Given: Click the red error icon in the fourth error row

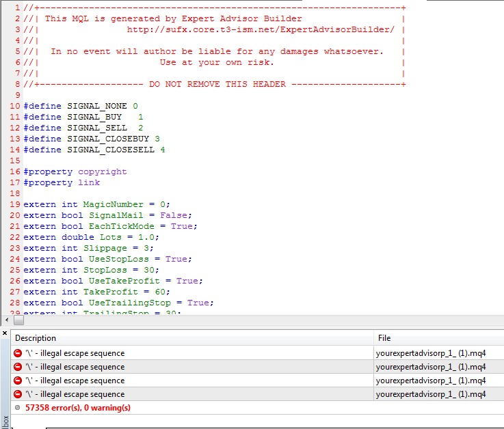Looking at the screenshot, I should tap(18, 394).
